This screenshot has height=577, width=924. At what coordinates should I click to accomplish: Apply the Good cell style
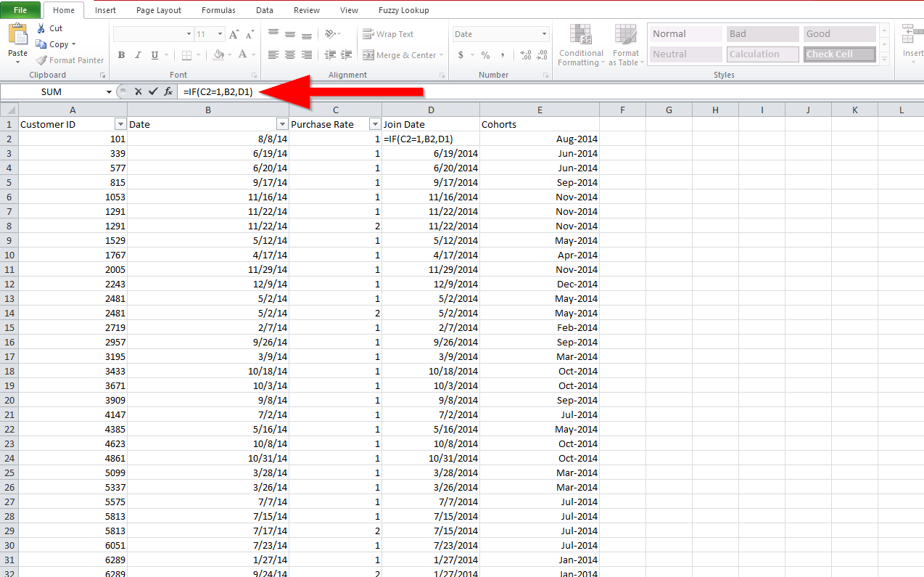pyautogui.click(x=840, y=34)
